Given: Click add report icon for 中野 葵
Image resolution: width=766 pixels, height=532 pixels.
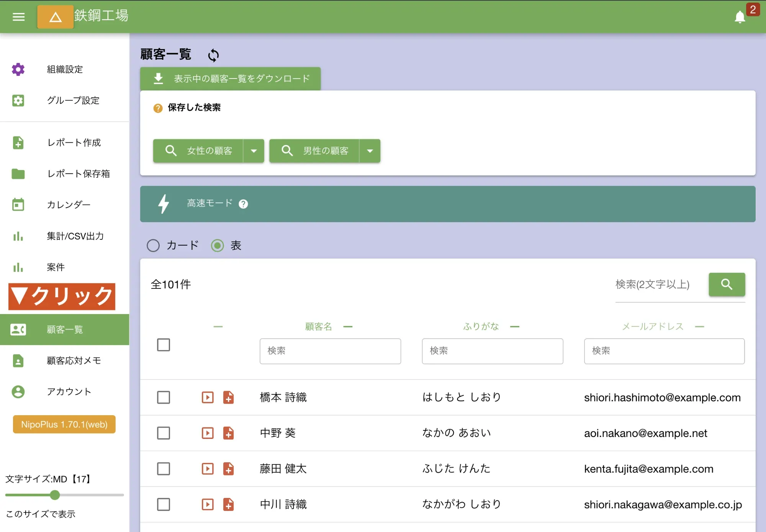Looking at the screenshot, I should point(228,433).
